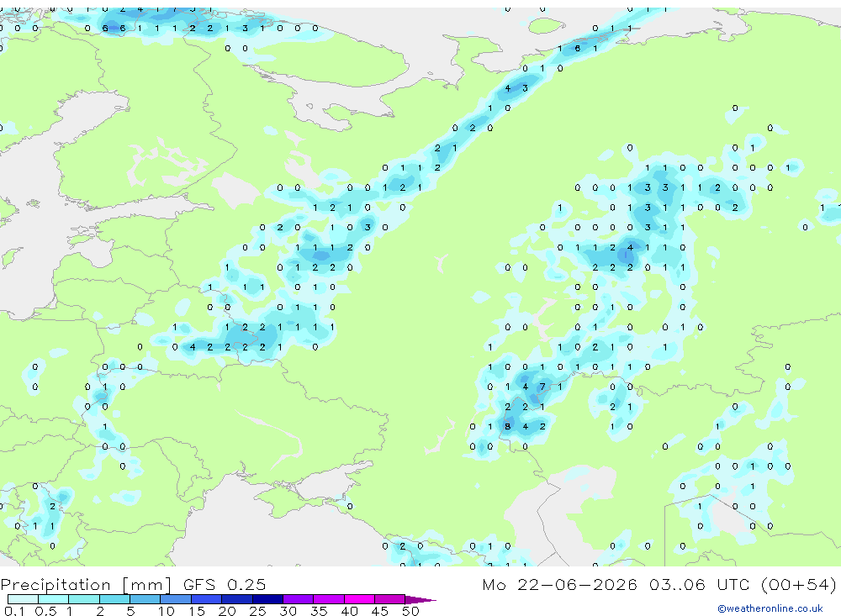Viewport: 841px width, 616px height.
Task: Click the legend label '0.1'
Action: coord(14,611)
